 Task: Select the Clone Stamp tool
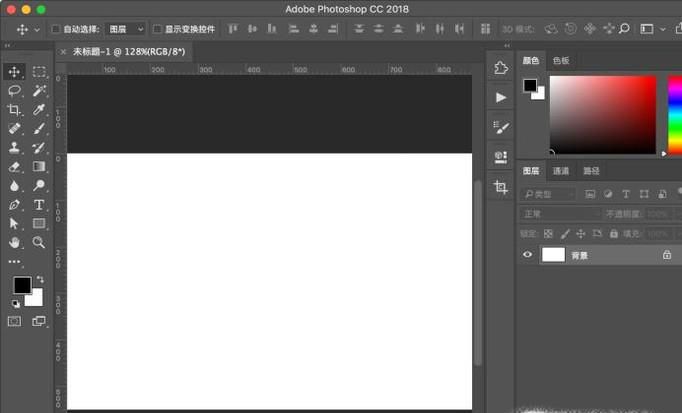point(14,148)
